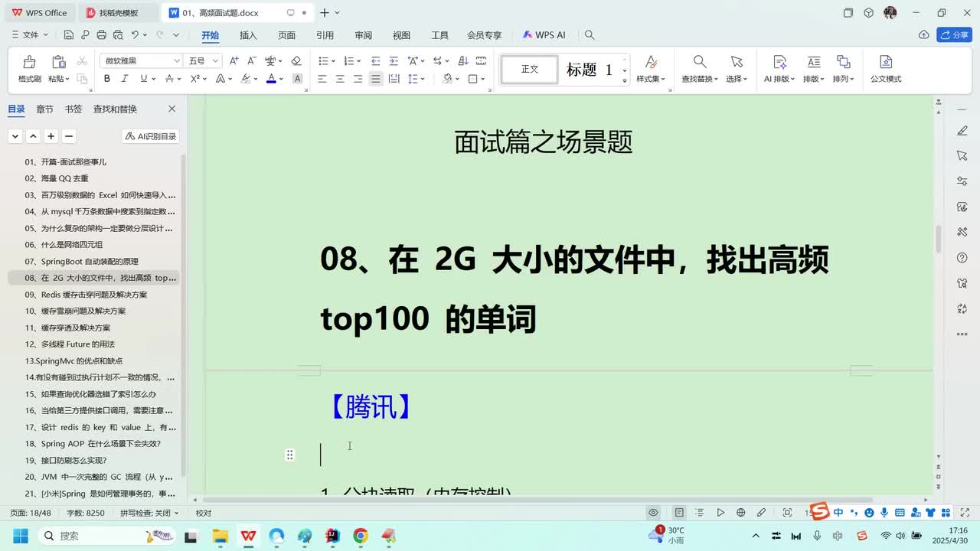Click the Print Preview icon
The image size is (980, 551).
118,35
